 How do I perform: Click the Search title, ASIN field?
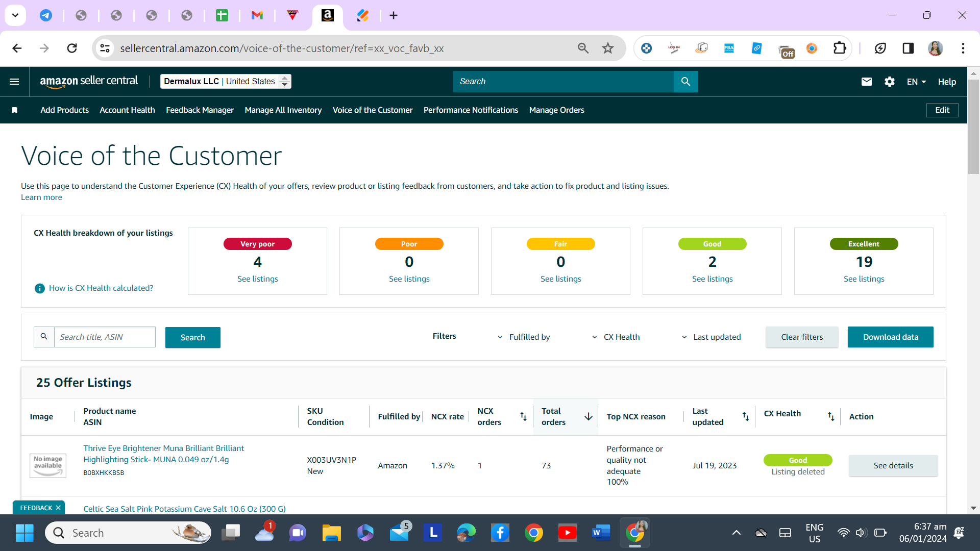pyautogui.click(x=105, y=337)
